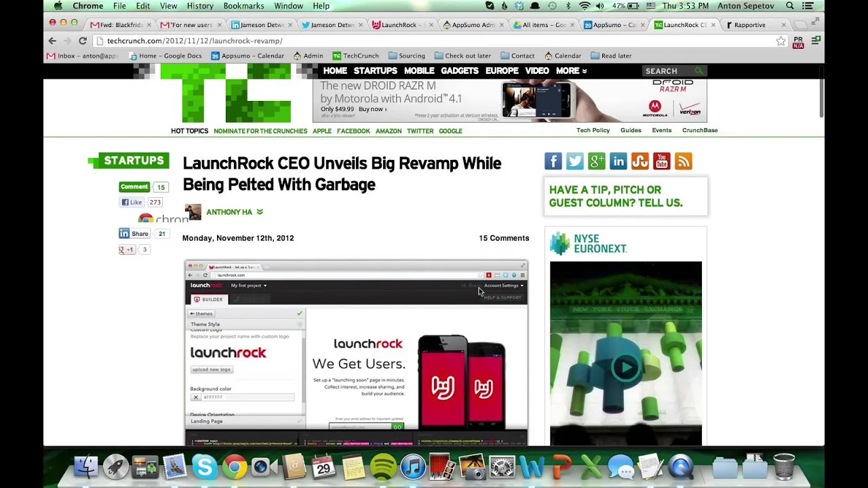Open QuickTime Player from dock
Viewport: 868px width, 488px height.
[681, 467]
